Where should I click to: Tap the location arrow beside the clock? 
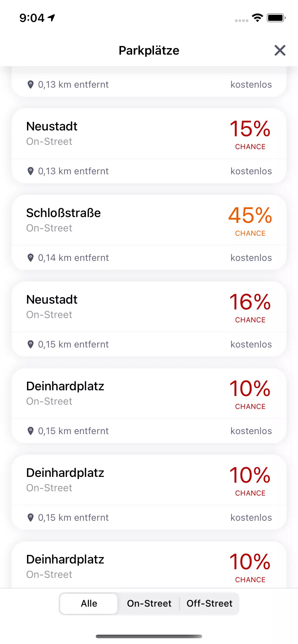click(51, 18)
